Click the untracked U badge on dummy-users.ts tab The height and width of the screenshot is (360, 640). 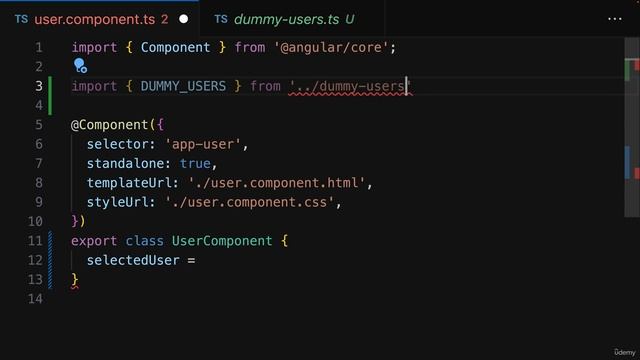(350, 19)
